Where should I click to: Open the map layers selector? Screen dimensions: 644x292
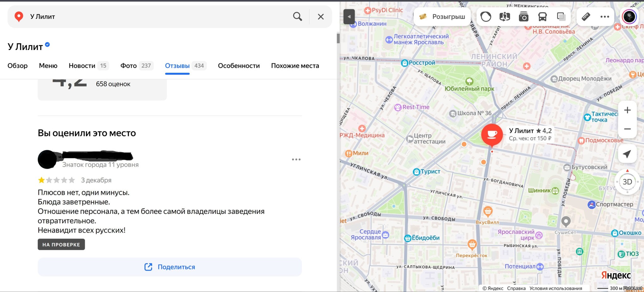561,17
